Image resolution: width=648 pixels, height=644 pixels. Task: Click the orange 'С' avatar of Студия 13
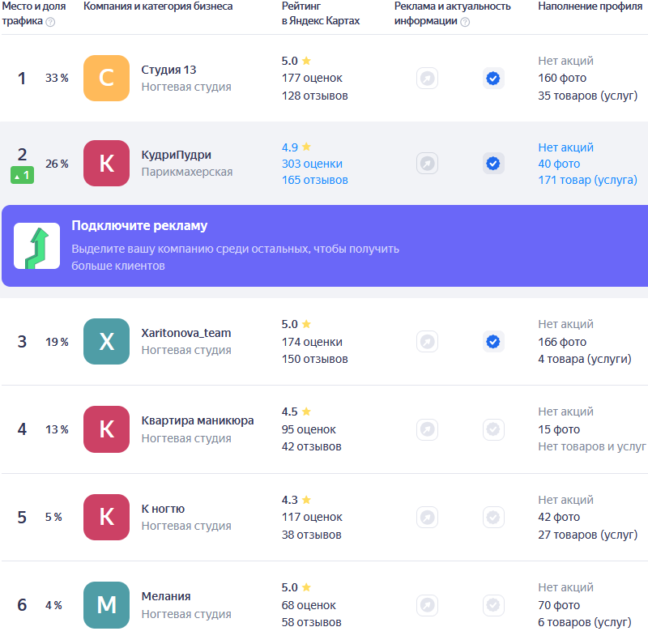tap(106, 79)
